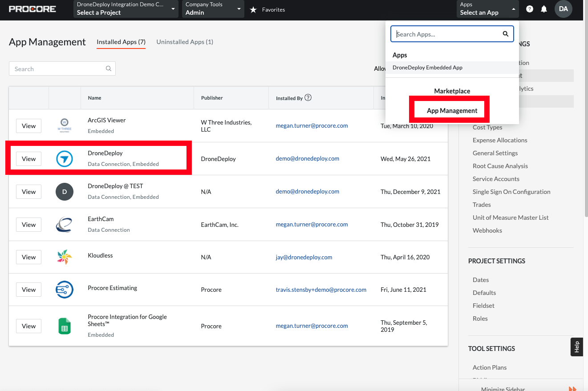Click the Wed, May 26, 2021 date cell
This screenshot has width=588, height=391.
[406, 159]
